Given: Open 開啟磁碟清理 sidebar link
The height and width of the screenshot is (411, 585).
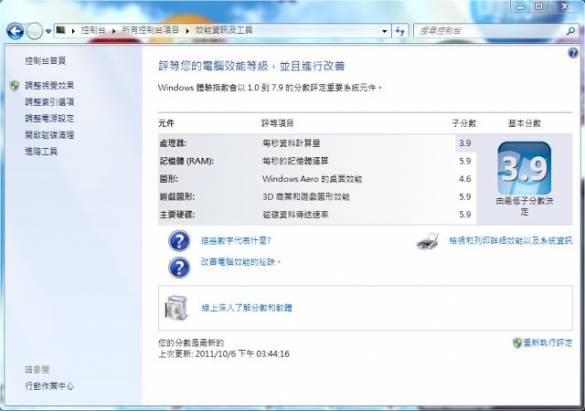Looking at the screenshot, I should pyautogui.click(x=49, y=135).
